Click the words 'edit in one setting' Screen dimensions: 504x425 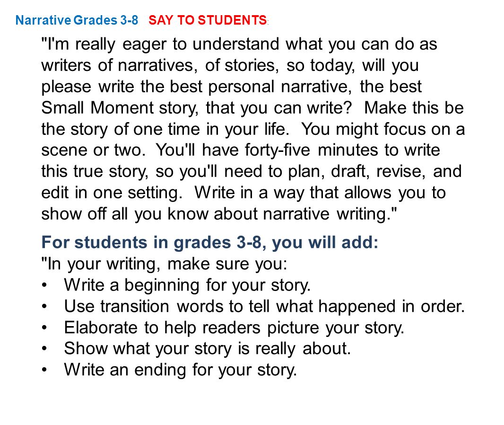[112, 193]
